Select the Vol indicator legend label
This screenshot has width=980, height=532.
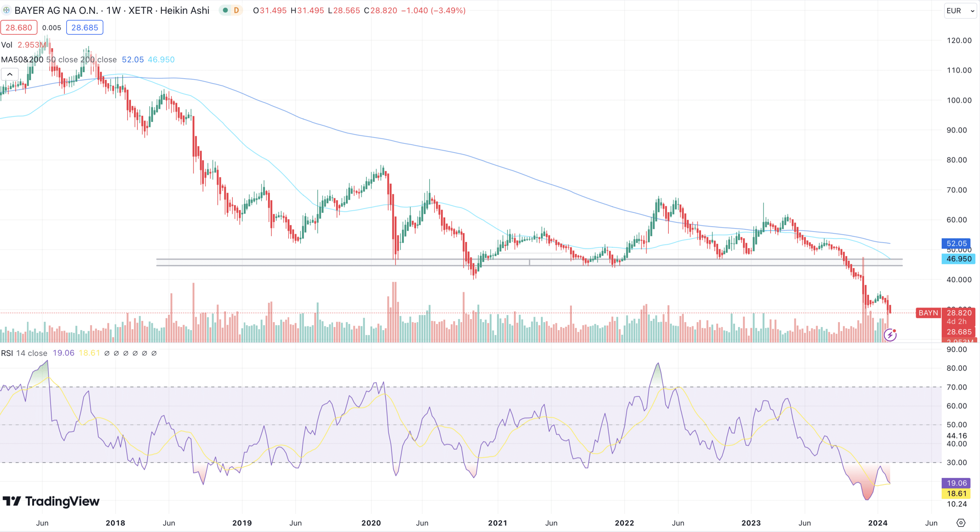point(7,45)
